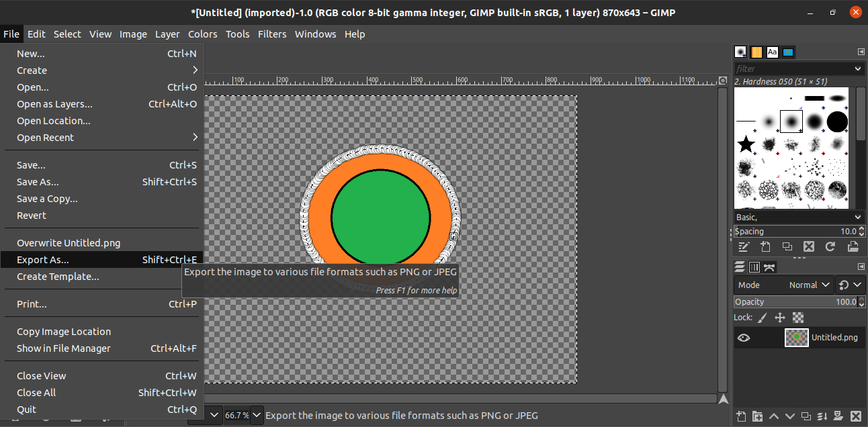Delete the layer using the bottom-right icon

(855, 416)
